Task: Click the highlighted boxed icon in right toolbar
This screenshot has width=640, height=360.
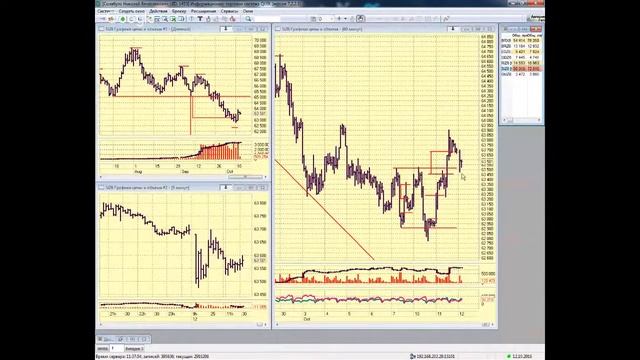Action: tap(360, 19)
